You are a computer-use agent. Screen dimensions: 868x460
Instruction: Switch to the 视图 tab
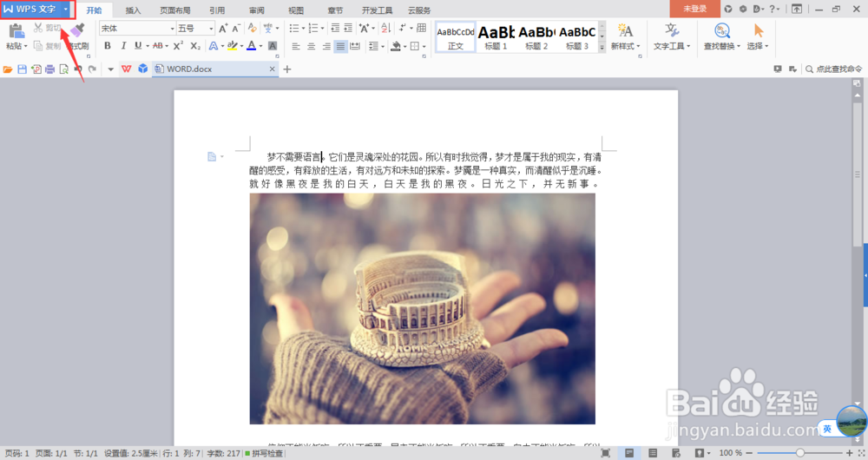tap(296, 10)
